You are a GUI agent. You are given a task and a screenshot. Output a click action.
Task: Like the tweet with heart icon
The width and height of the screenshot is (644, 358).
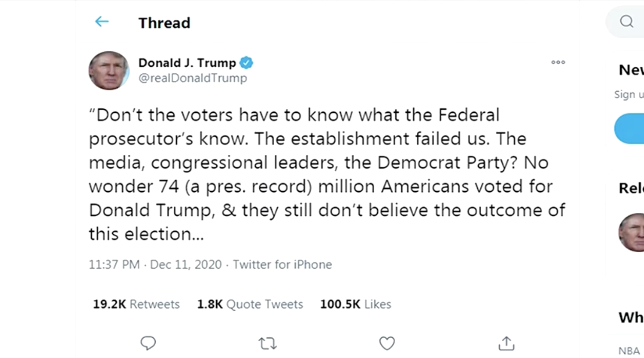click(x=387, y=343)
